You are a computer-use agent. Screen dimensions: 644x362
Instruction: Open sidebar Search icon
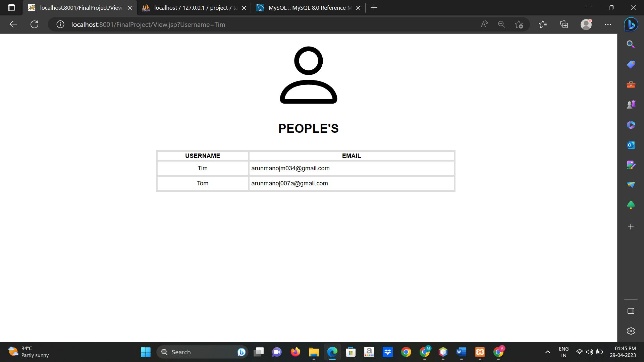[631, 44]
